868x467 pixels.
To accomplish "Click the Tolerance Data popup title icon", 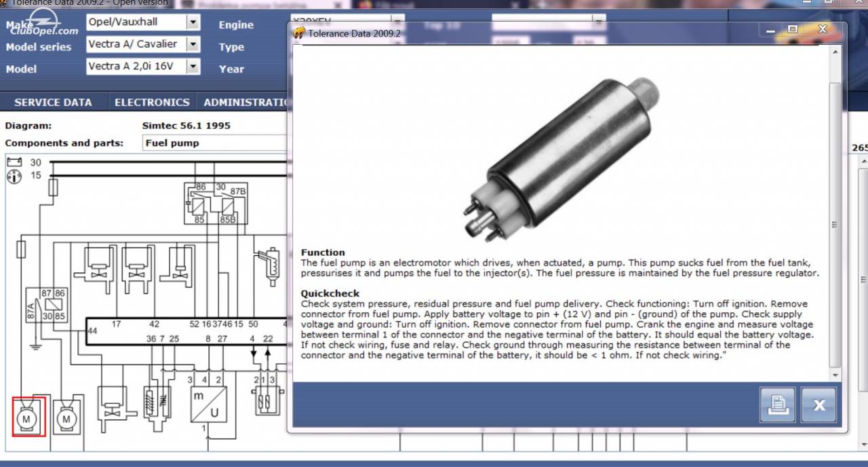I will pos(298,33).
